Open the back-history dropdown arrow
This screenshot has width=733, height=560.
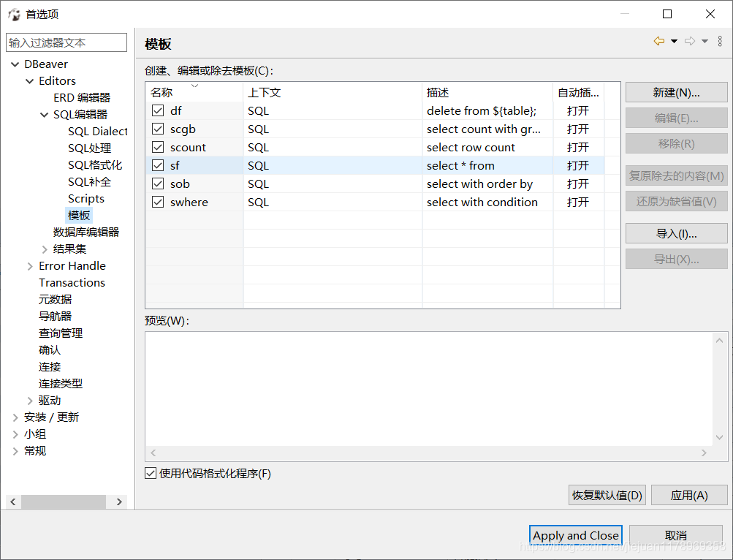673,40
